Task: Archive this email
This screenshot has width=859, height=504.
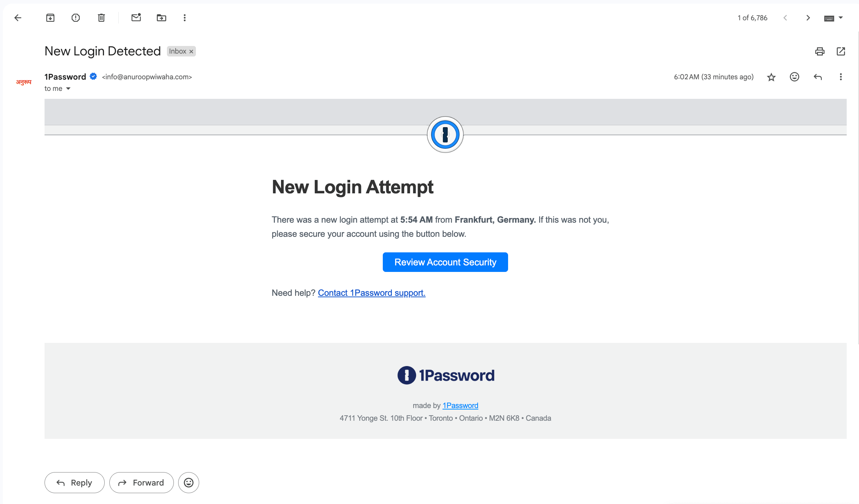Action: click(x=50, y=18)
